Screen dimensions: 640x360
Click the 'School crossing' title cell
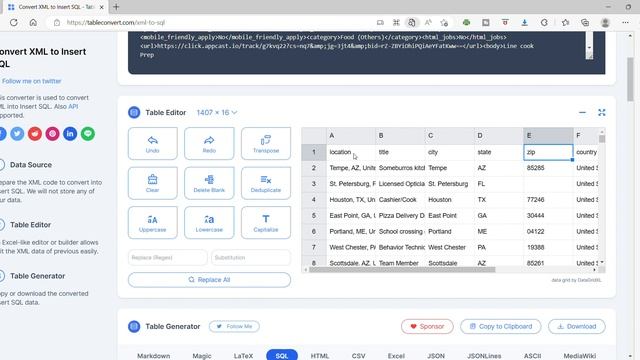tap(400, 231)
